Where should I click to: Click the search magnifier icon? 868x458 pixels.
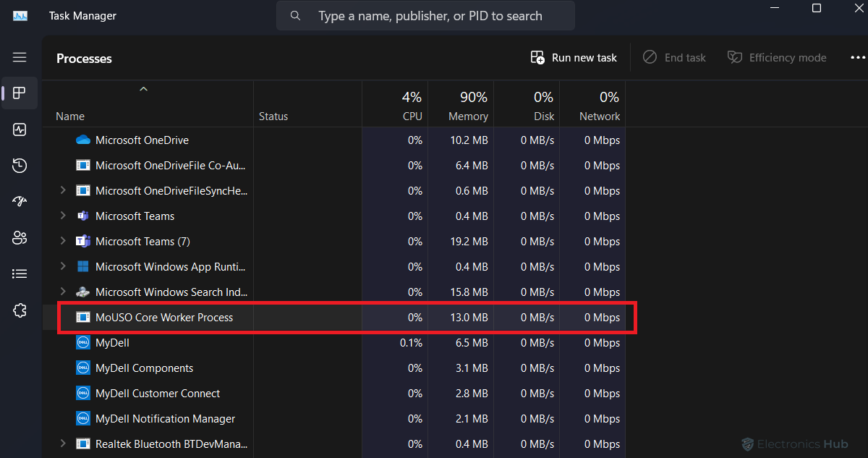pyautogui.click(x=295, y=15)
